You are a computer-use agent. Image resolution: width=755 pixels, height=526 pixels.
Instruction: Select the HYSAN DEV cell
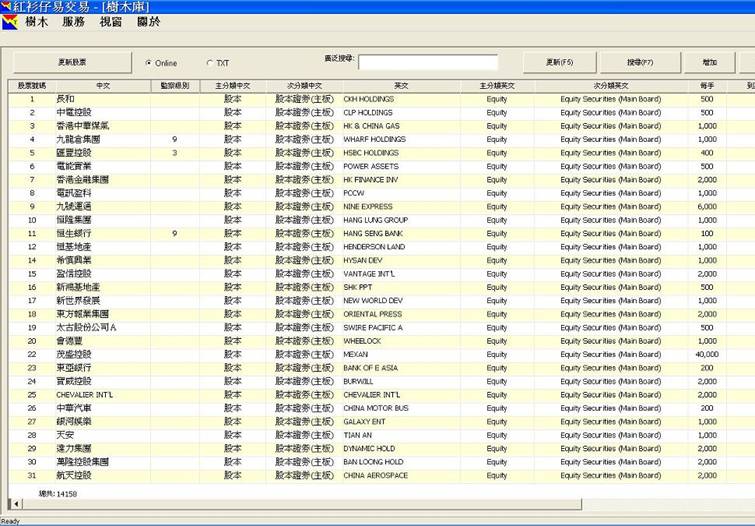coord(401,261)
